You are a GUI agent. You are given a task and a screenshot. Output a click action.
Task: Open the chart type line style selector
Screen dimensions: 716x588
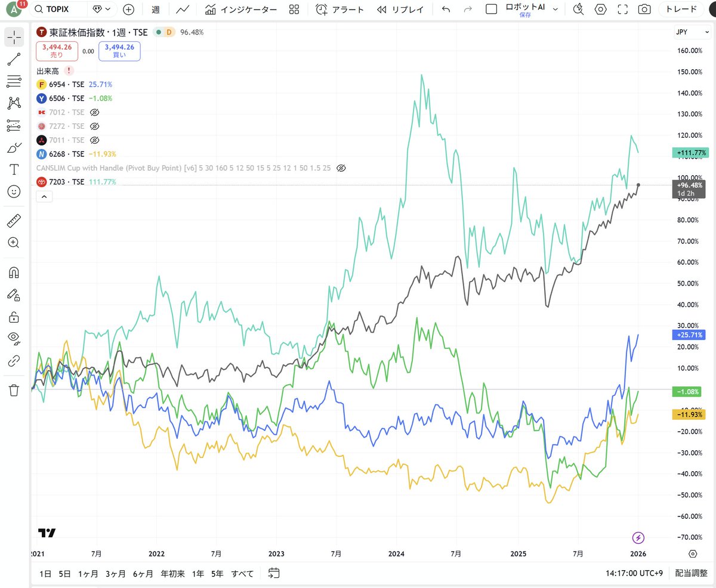[183, 10]
